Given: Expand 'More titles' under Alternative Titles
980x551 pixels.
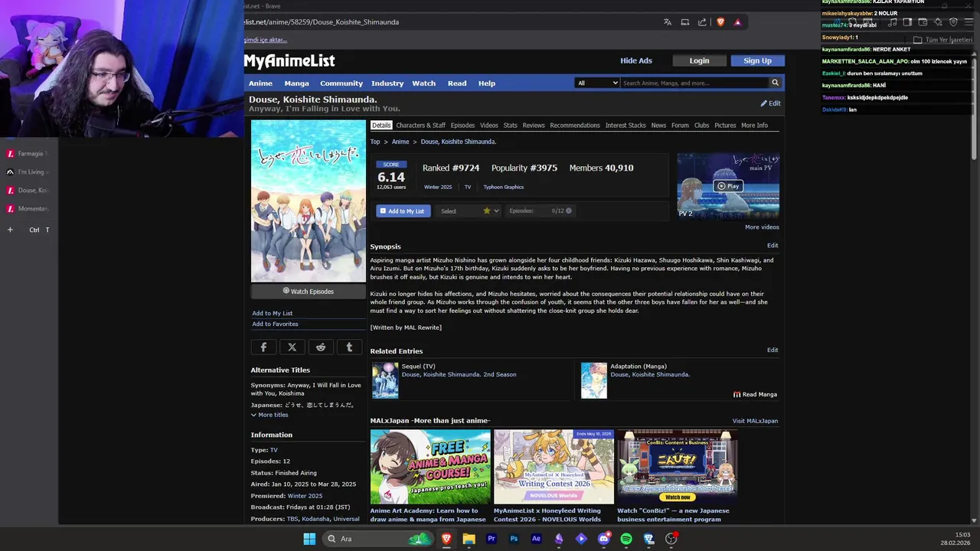Looking at the screenshot, I should click(x=269, y=415).
